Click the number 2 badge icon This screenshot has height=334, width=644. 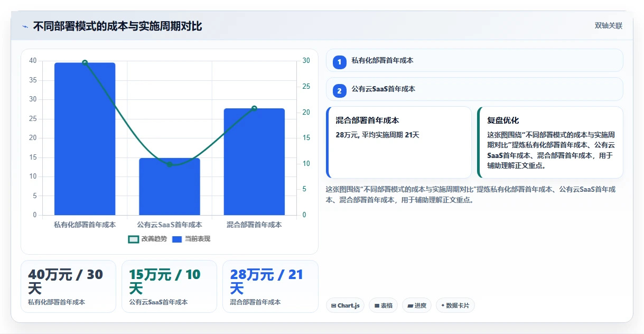pos(340,90)
